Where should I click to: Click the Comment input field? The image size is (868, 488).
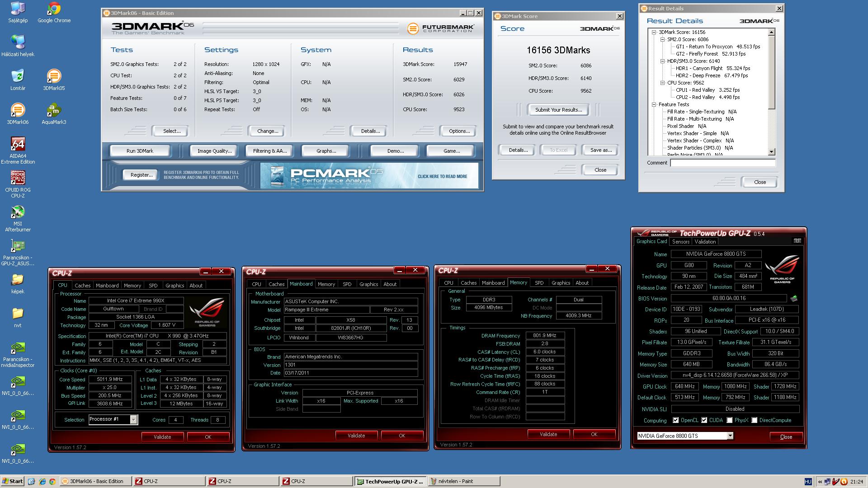point(722,163)
